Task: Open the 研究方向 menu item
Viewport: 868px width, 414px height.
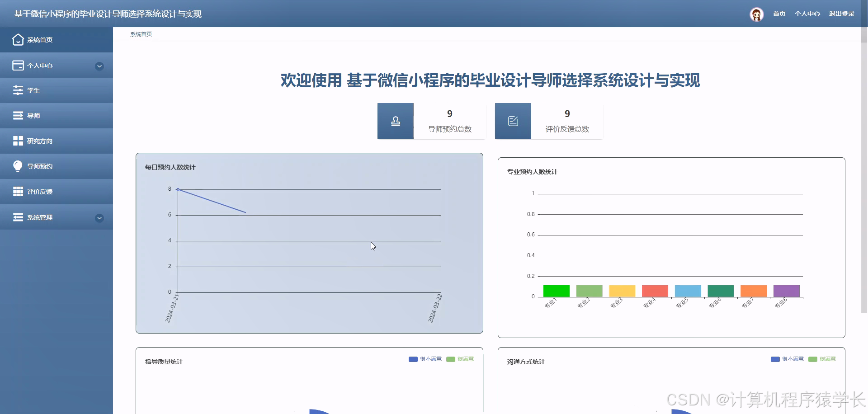Action: click(57, 141)
